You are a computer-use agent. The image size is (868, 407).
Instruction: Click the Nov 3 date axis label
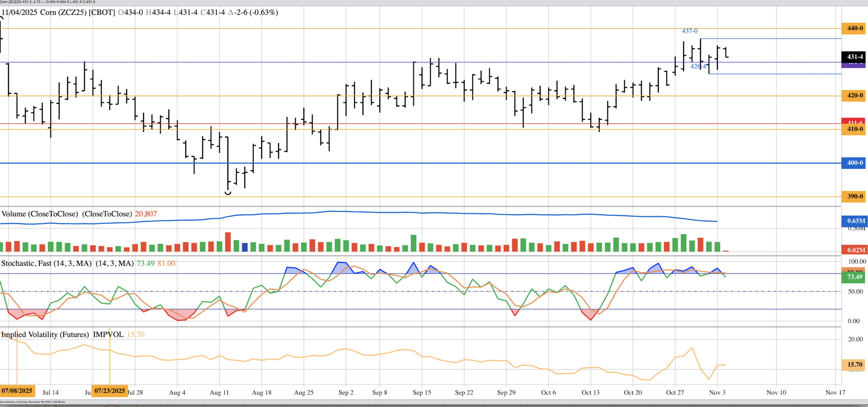717,392
